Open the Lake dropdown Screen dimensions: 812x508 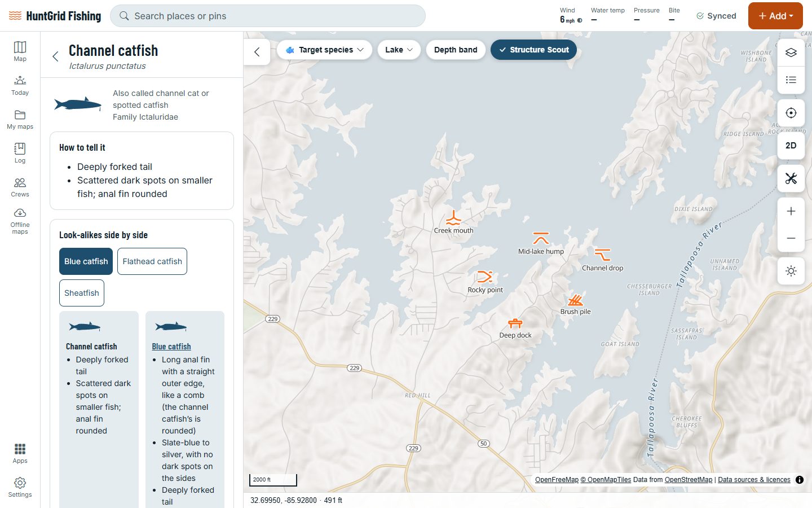399,50
